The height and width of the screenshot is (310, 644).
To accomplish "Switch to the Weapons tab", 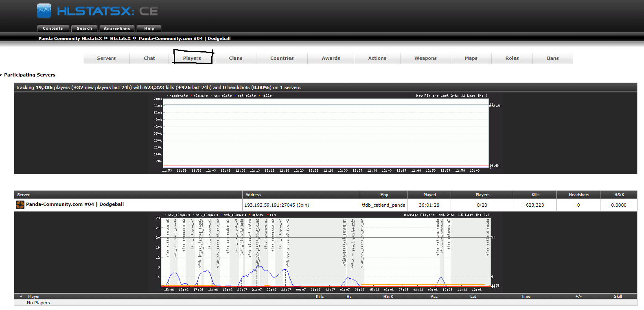I will 425,58.
